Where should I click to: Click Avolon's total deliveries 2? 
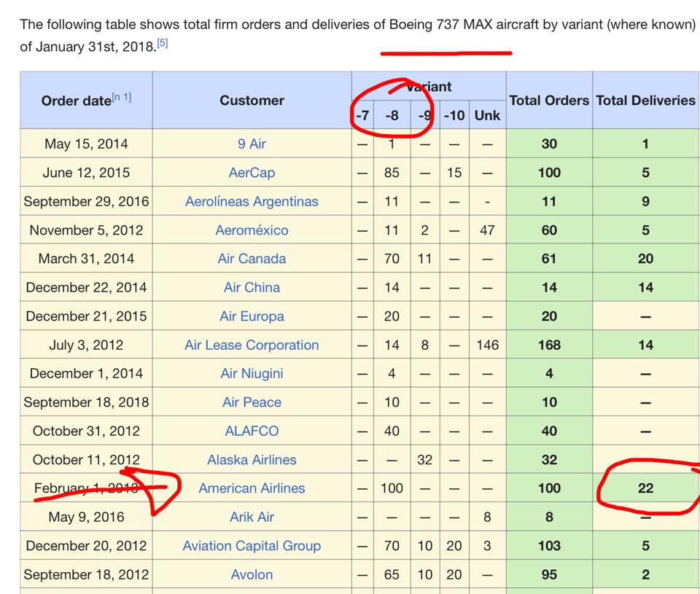tap(645, 574)
